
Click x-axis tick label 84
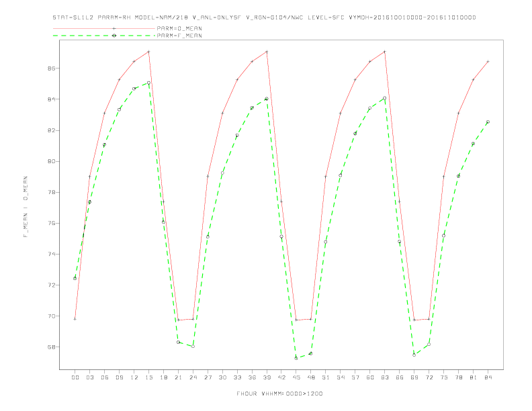488,377
